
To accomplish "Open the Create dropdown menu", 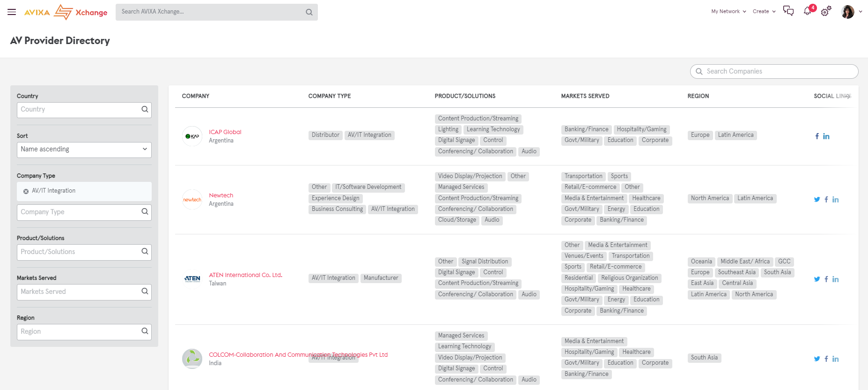I will click(x=764, y=11).
